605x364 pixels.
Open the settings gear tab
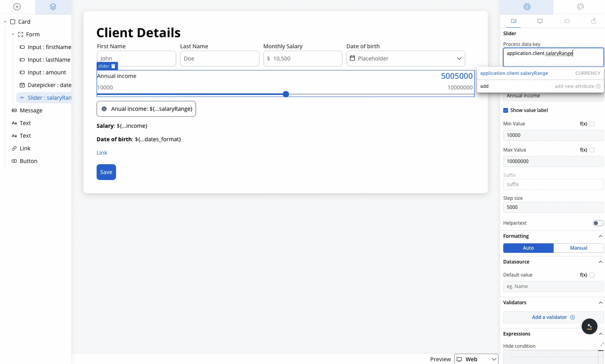click(x=527, y=7)
